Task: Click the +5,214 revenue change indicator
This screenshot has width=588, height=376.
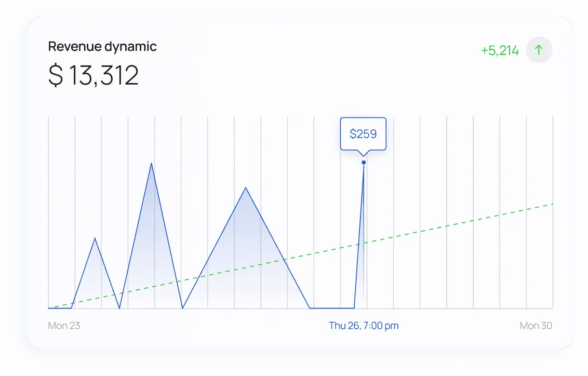Action: 500,50
